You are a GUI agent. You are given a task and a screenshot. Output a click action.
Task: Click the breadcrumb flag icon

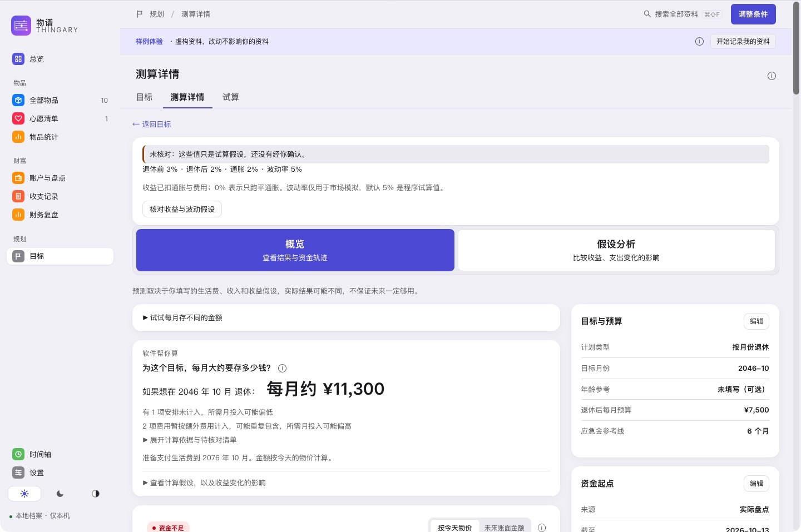point(140,14)
